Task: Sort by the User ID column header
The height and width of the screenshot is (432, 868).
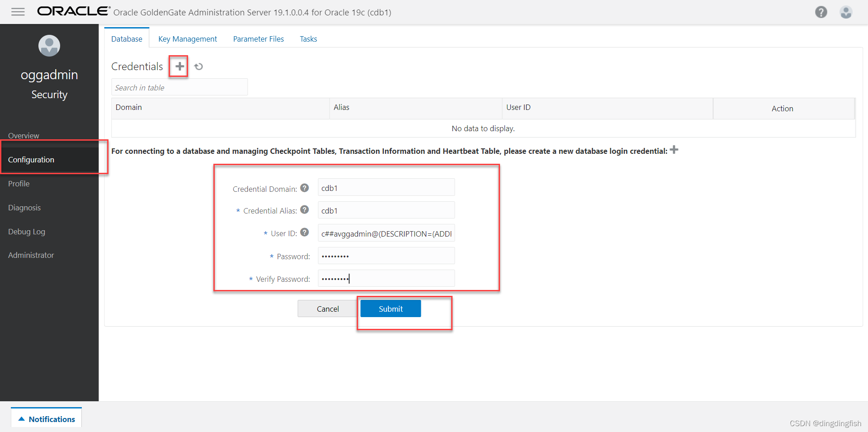Action: 608,108
